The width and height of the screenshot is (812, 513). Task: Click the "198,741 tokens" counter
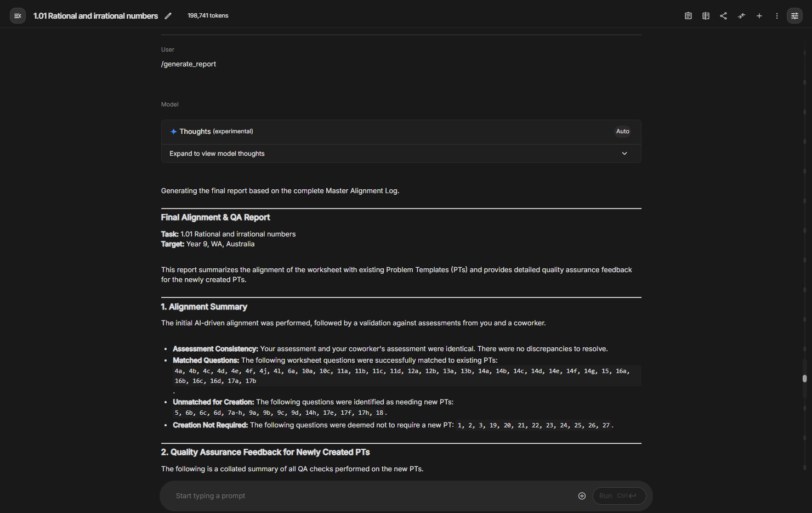[208, 16]
